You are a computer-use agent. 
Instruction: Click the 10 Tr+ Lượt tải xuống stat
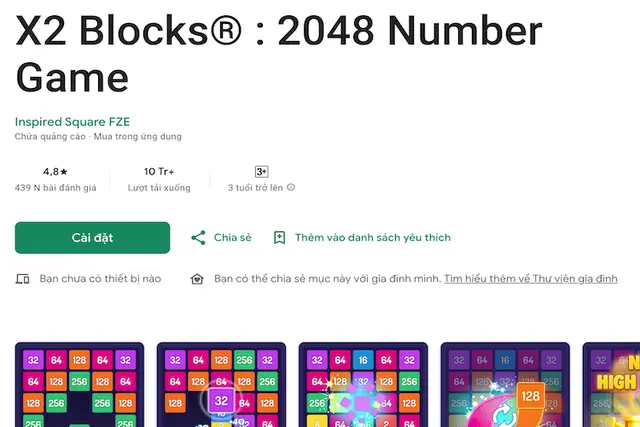(x=159, y=179)
